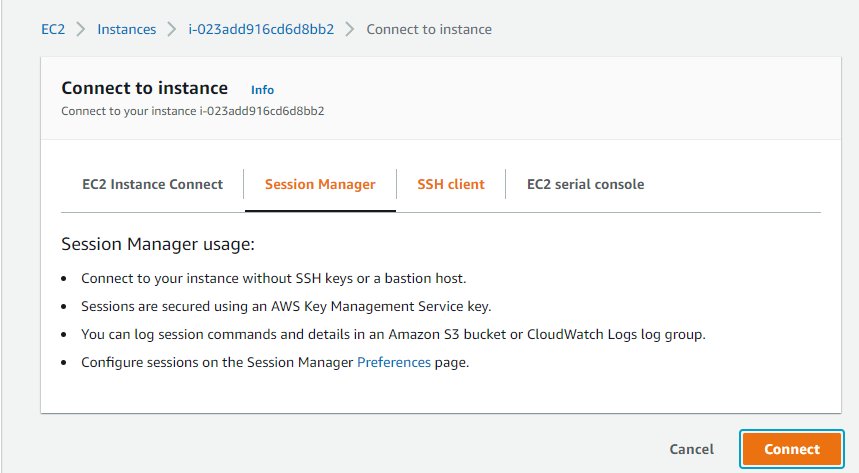Click the orange Connect button
The width and height of the screenshot is (859, 473).
(792, 449)
